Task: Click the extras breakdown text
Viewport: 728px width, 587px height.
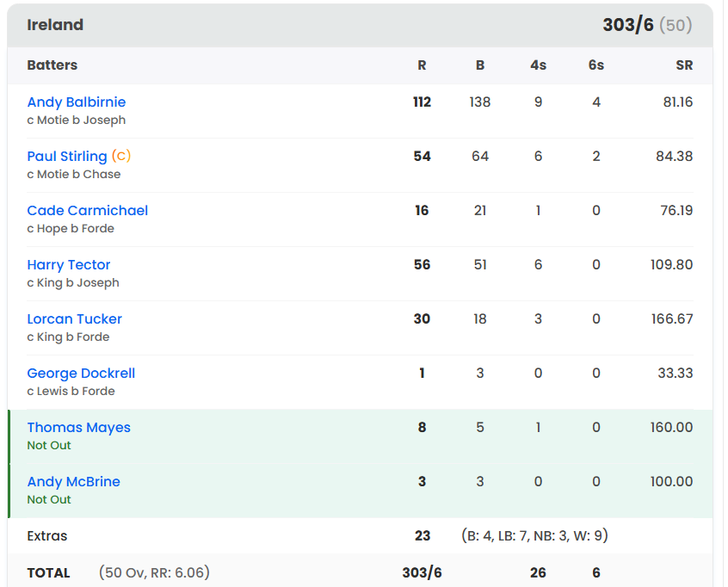Action: click(534, 535)
